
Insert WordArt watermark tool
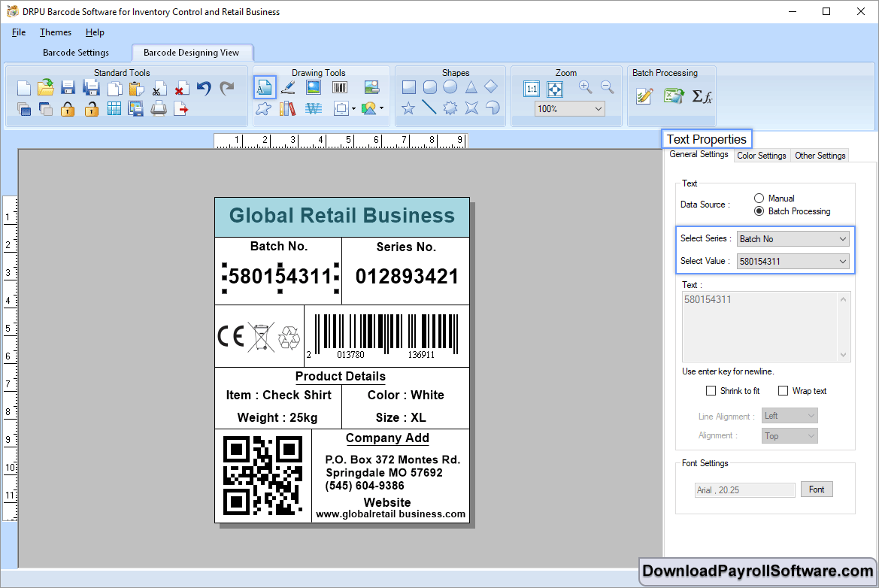click(314, 108)
